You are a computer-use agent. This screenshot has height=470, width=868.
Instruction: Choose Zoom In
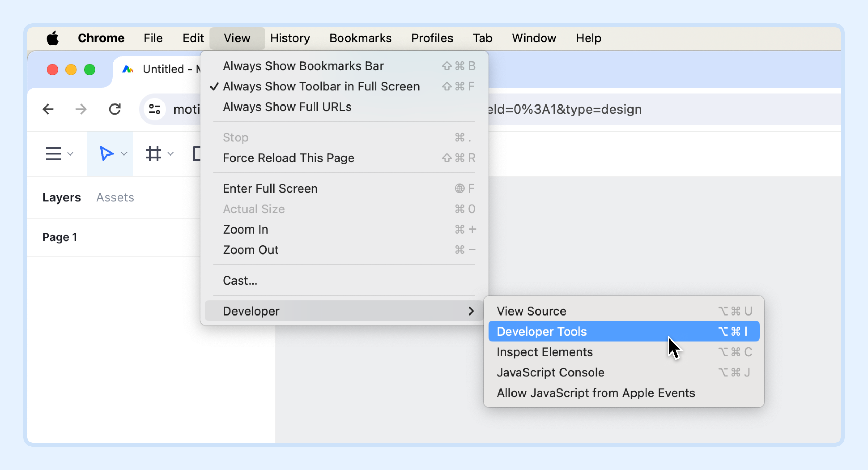pos(344,230)
